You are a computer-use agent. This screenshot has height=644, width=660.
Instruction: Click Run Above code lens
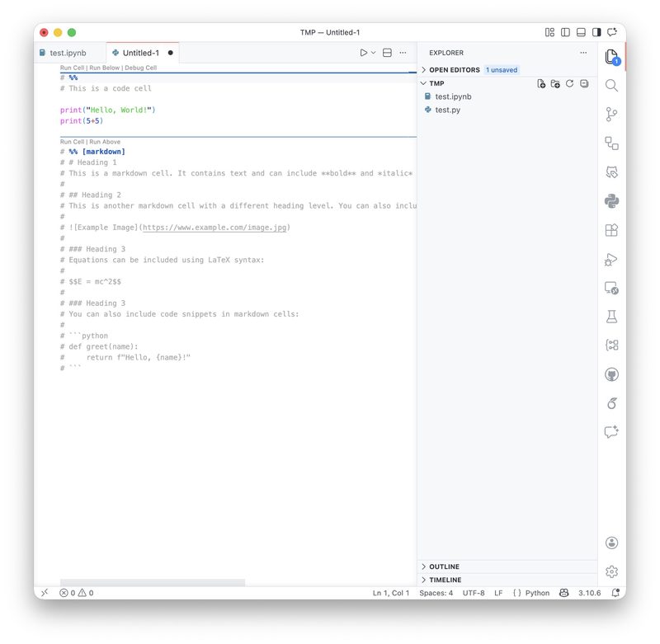105,142
